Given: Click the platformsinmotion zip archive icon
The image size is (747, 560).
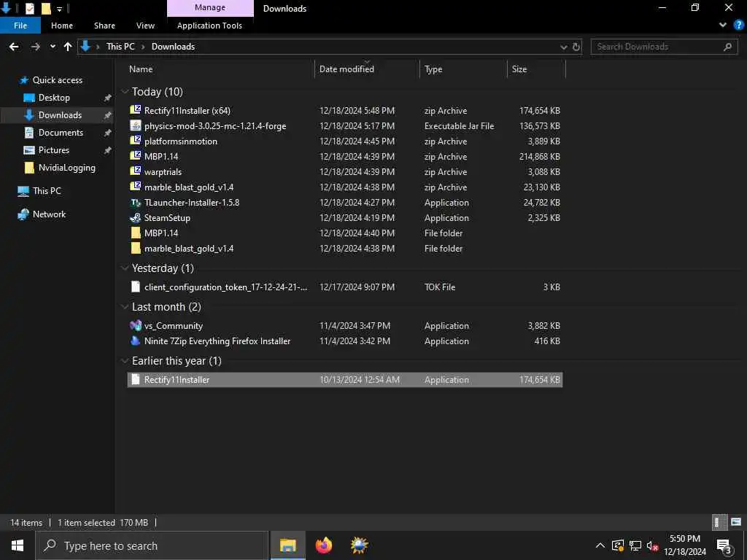Looking at the screenshot, I should point(136,141).
